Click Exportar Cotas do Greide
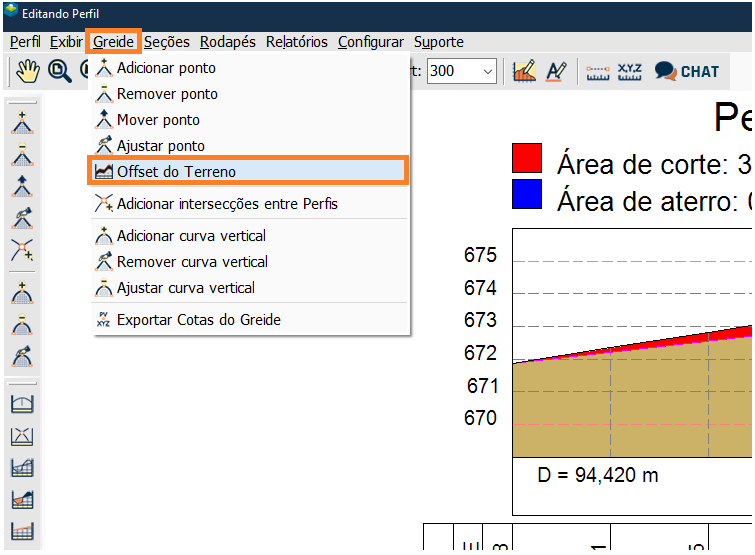Image resolution: width=755 pixels, height=555 pixels. tap(198, 320)
